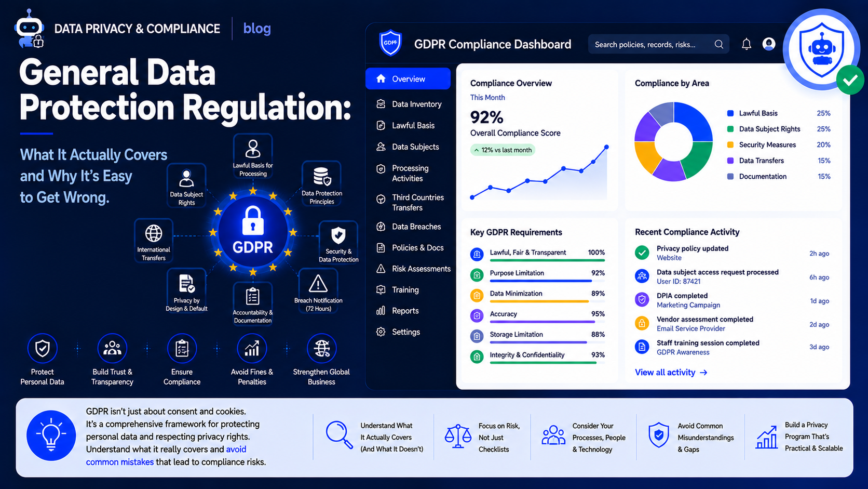
Task: Click the Data Inventory sidebar icon
Action: (x=381, y=104)
